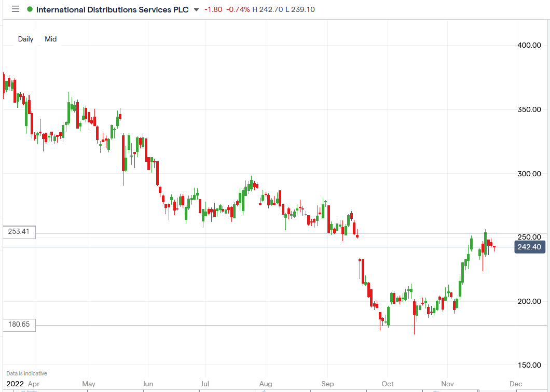Click the Jun label on time axis
Viewport: 550px width, 392px height.
(x=148, y=384)
